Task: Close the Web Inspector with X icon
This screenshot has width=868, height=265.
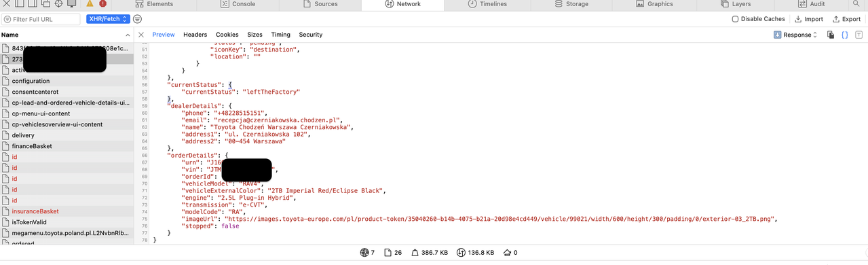Action: (7, 3)
